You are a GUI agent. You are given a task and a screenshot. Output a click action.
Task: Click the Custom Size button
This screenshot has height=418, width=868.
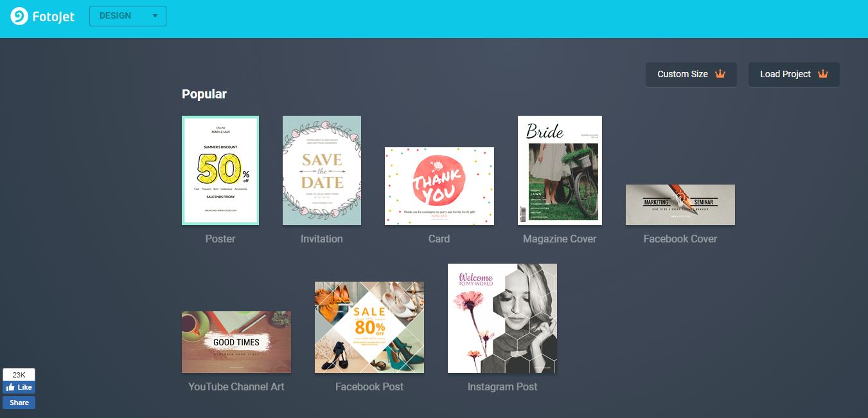coord(691,75)
